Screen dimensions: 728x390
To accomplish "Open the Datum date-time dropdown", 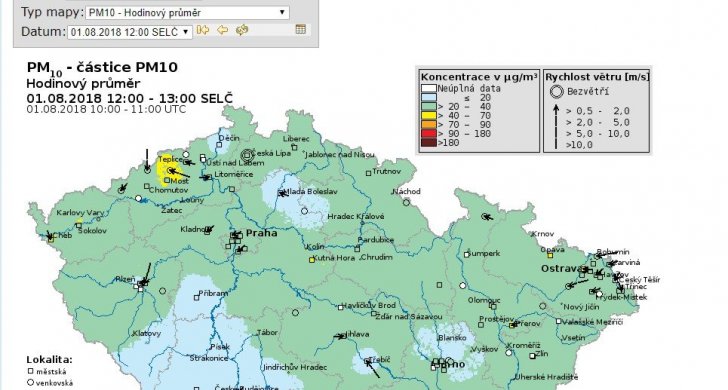I will (130, 32).
